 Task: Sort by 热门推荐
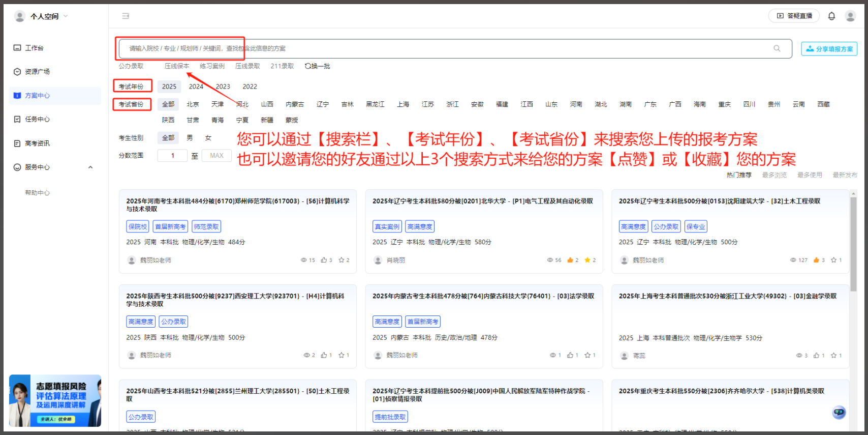tap(739, 175)
